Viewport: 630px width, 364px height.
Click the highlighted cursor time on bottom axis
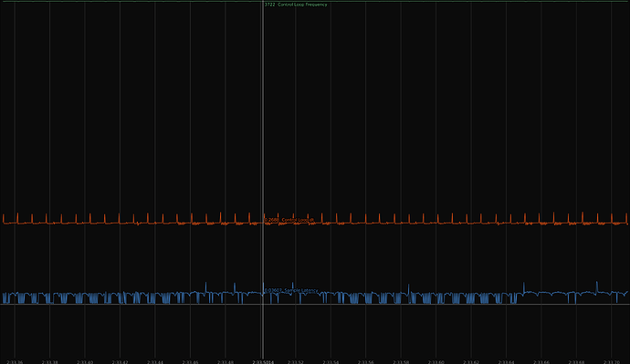click(x=263, y=362)
